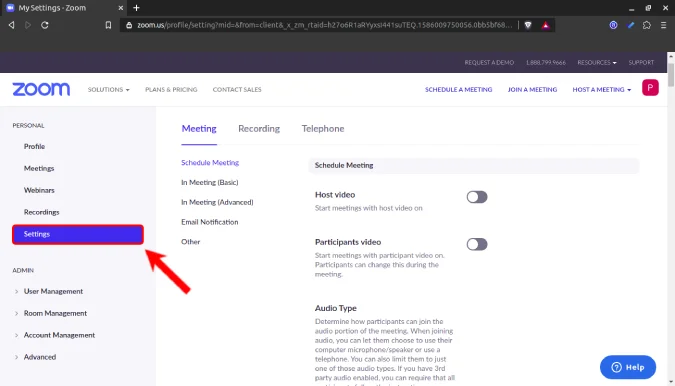The width and height of the screenshot is (675, 386).
Task: Click Request a Demo link
Action: 489,62
